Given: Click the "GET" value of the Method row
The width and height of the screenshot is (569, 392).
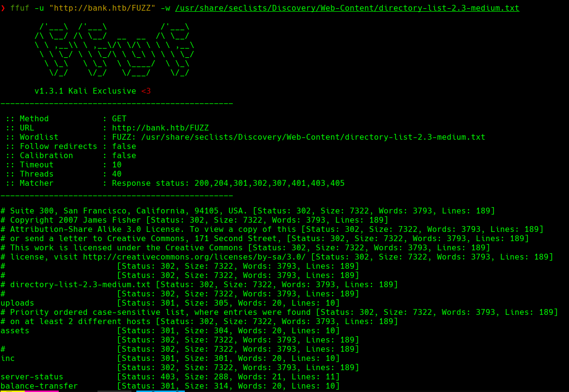Looking at the screenshot, I should (119, 119).
